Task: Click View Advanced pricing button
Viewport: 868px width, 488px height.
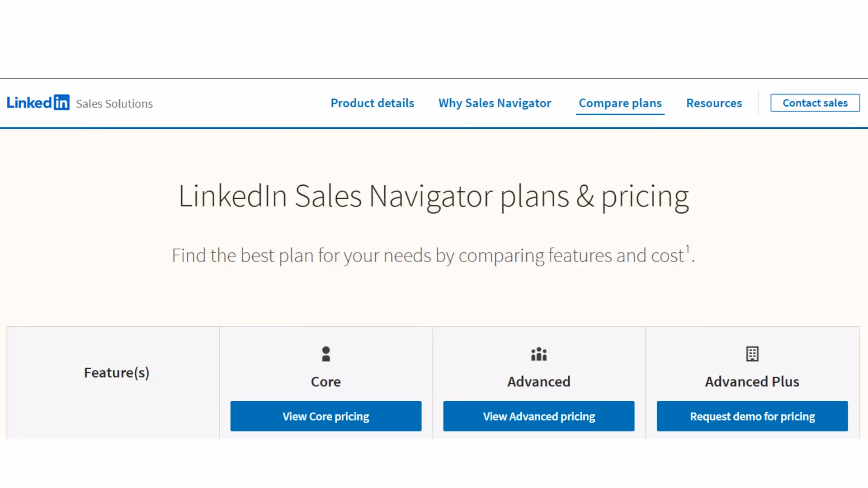Action: click(539, 416)
